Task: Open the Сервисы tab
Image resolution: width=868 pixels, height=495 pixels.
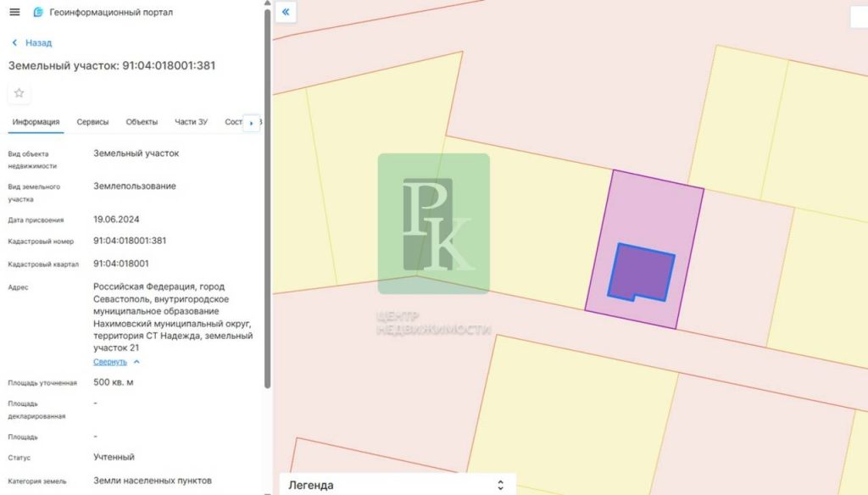Action: (x=92, y=122)
